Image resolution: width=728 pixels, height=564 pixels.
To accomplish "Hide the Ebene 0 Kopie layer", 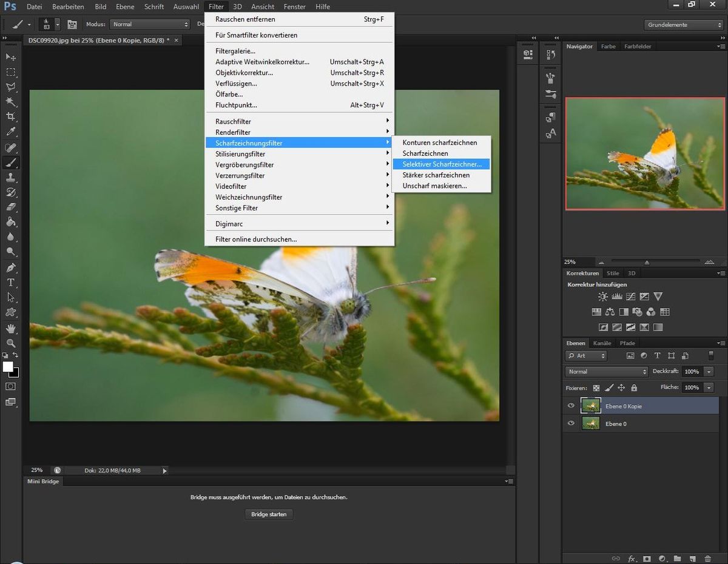I will tap(571, 406).
